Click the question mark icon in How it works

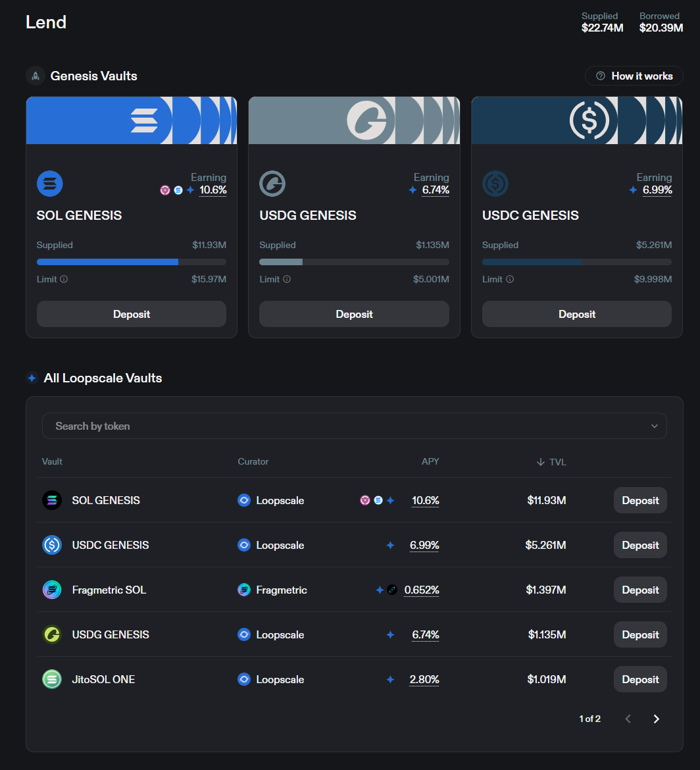pos(601,76)
